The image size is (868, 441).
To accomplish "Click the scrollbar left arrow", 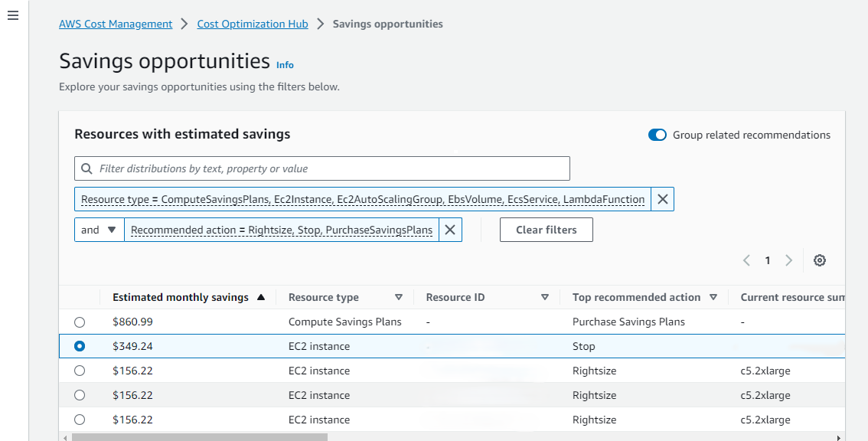I will click(65, 438).
